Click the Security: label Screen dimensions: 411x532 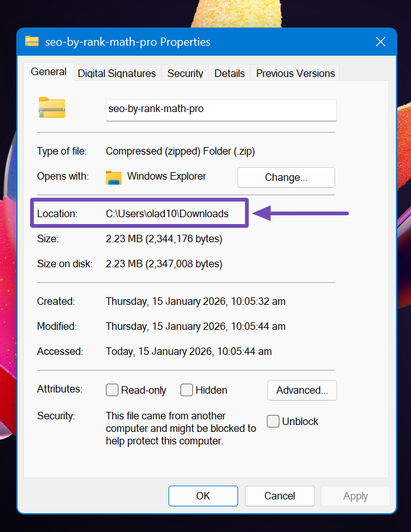[x=56, y=416]
